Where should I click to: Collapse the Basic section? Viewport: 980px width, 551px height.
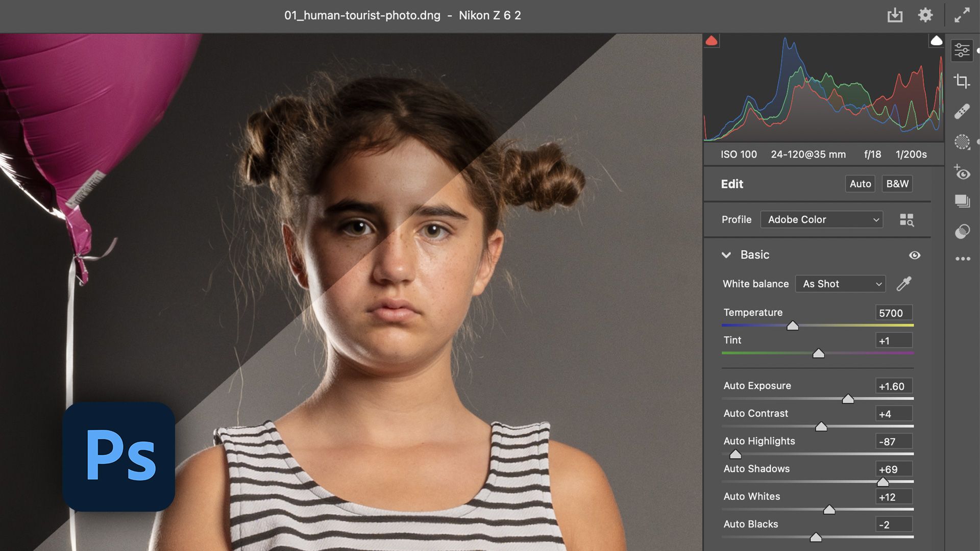[x=727, y=255]
